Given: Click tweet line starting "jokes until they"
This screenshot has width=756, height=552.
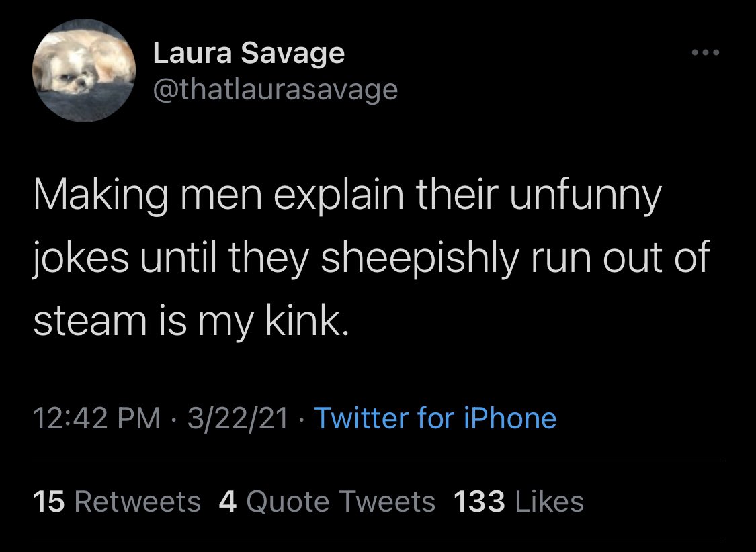Looking at the screenshot, I should pos(371,259).
